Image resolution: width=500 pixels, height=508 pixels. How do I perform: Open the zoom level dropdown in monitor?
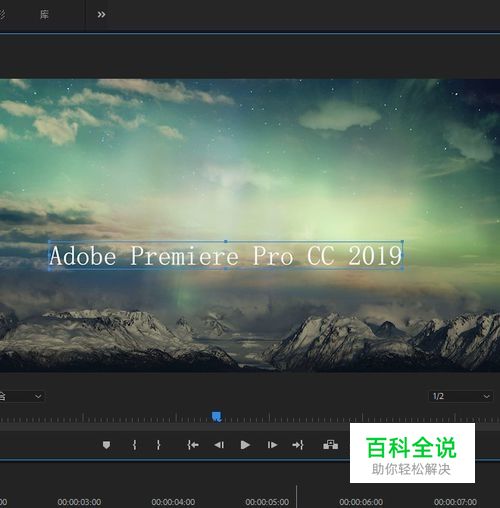[22, 396]
